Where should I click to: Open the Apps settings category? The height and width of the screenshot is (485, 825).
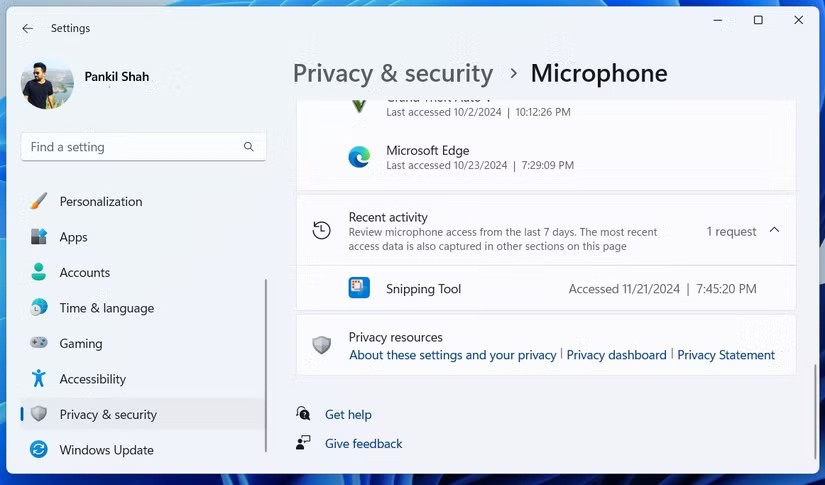(x=73, y=237)
